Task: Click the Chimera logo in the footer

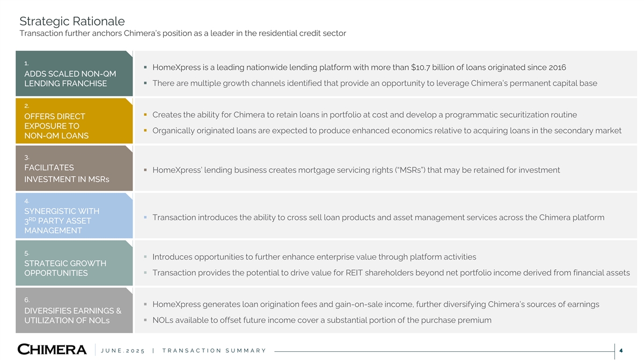Action: pyautogui.click(x=52, y=350)
